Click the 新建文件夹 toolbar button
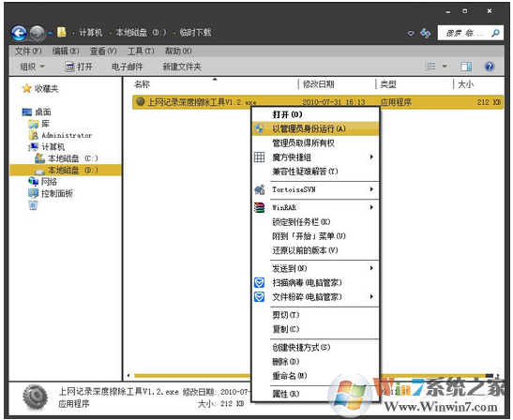Viewport: 513px width, 420px height. [x=182, y=67]
